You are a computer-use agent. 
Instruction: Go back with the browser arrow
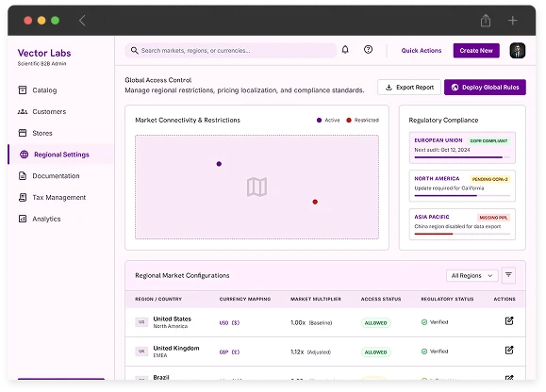coord(82,21)
